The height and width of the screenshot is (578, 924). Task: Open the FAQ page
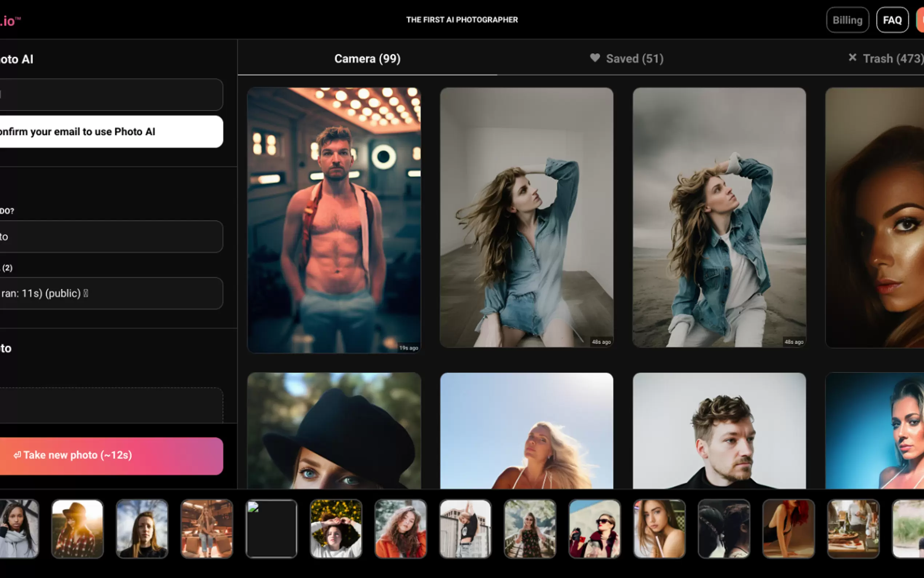892,20
